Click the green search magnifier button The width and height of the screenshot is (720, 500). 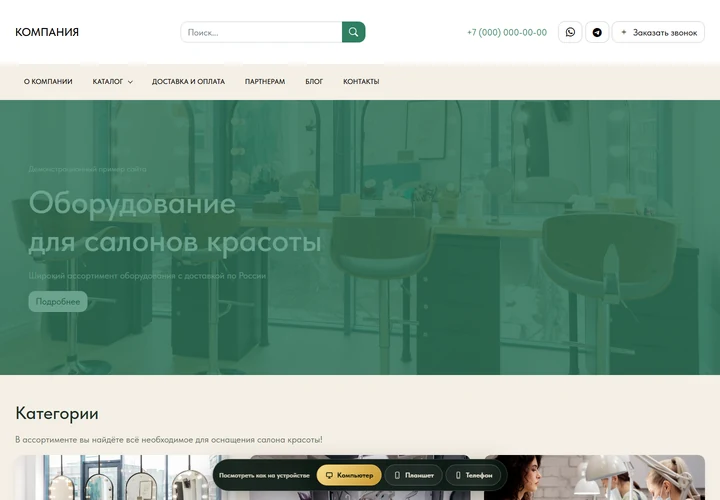[354, 32]
